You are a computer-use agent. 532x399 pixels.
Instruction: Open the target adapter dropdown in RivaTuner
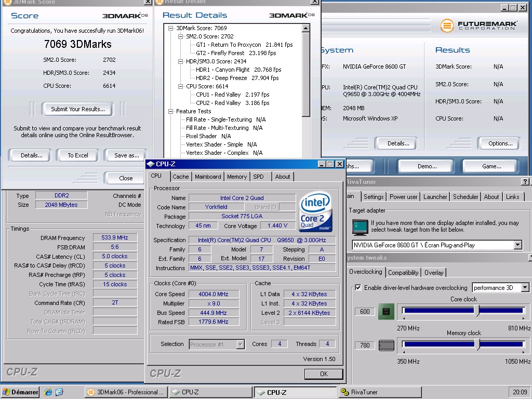[x=517, y=245]
